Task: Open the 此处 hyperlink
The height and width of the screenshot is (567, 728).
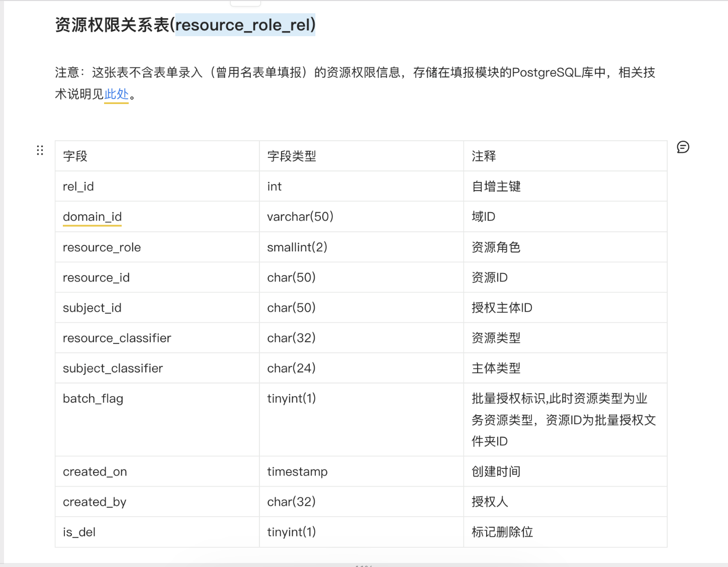Action: [x=116, y=94]
